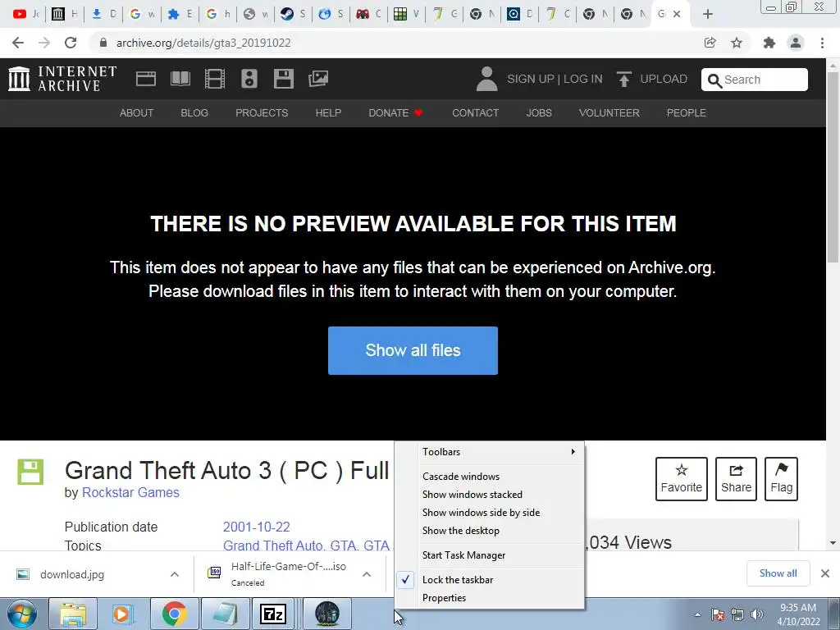The width and height of the screenshot is (840, 630).
Task: Click the Chrome back arrow
Action: 18,43
